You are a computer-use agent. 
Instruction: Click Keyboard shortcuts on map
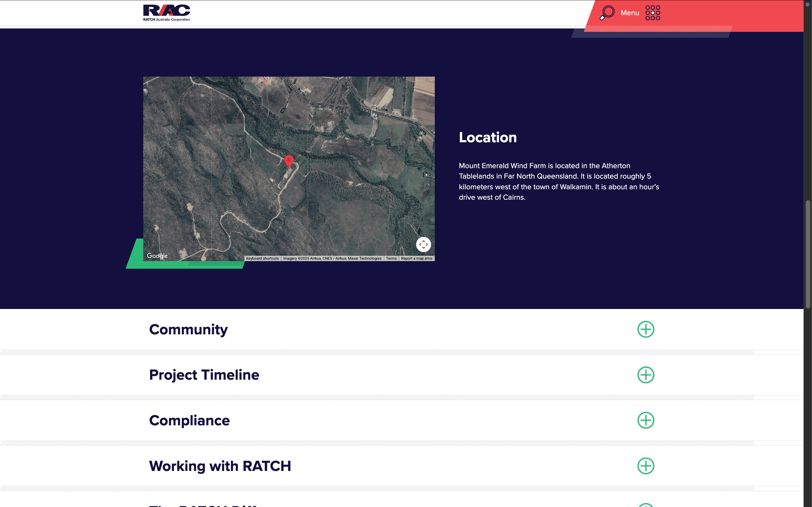tap(262, 259)
